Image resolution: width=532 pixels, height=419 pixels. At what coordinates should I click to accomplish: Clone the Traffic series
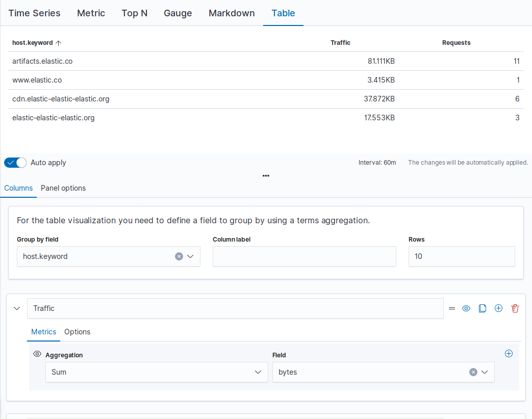pos(483,308)
